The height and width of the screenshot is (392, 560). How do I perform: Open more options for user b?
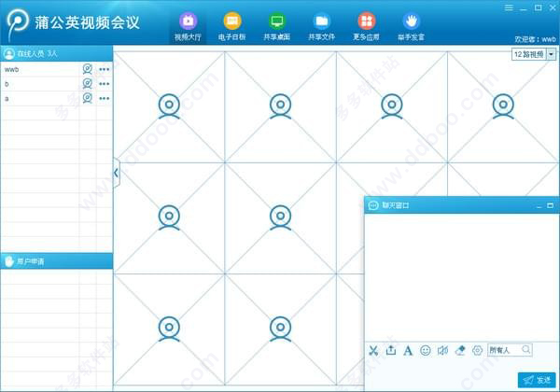[x=105, y=84]
